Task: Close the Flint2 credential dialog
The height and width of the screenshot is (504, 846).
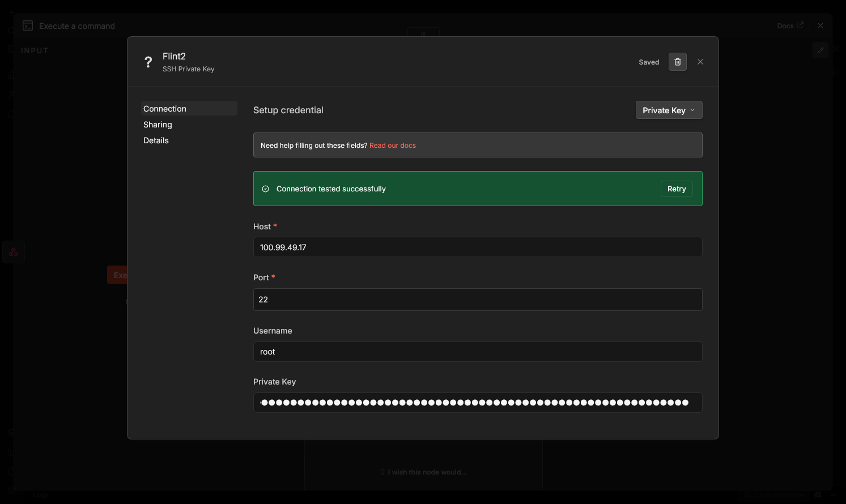Action: (700, 62)
